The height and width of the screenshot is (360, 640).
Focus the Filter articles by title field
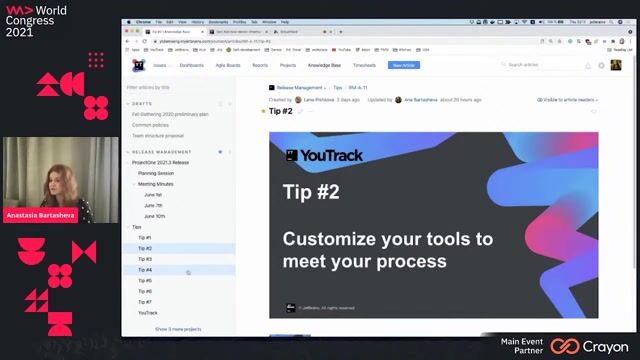[x=178, y=87]
